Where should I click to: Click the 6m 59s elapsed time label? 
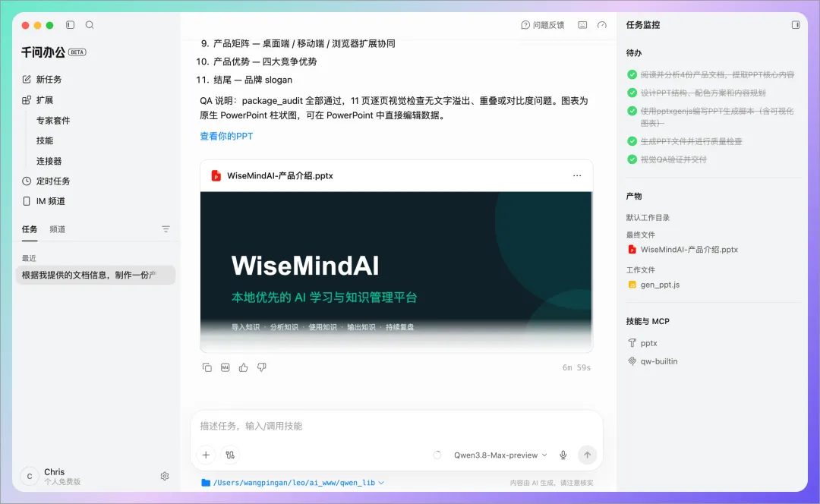pyautogui.click(x=576, y=367)
